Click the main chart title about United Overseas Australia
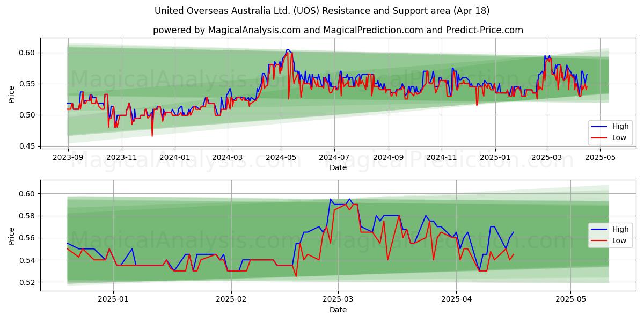This screenshot has width=644, height=322. tap(322, 11)
